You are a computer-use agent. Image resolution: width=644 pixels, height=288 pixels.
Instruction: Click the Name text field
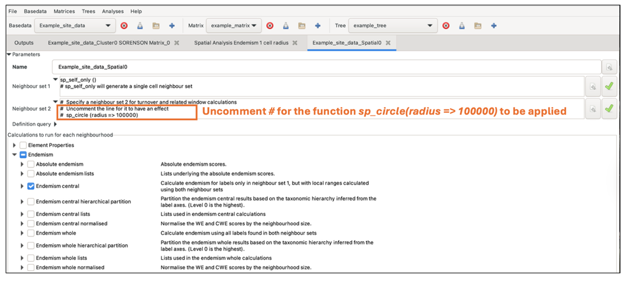326,67
